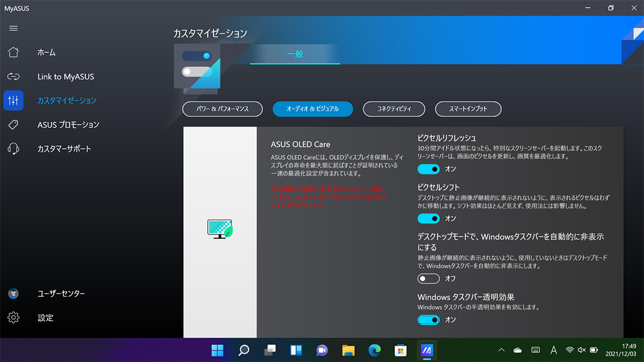This screenshot has width=644, height=362.
Task: Enable auto-hide Windows taskbar toggle
Action: (x=429, y=279)
